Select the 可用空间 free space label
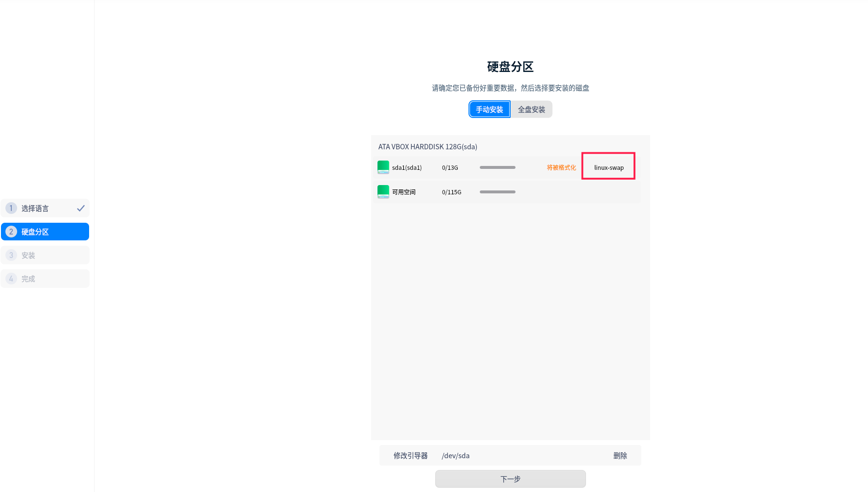Image resolution: width=868 pixels, height=492 pixels. tap(404, 192)
